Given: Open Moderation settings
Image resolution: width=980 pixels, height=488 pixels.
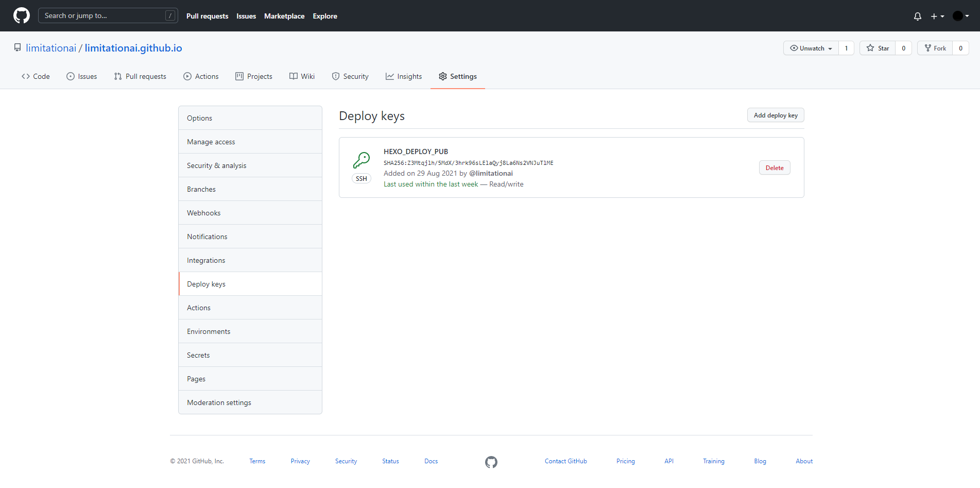Looking at the screenshot, I should (x=250, y=402).
